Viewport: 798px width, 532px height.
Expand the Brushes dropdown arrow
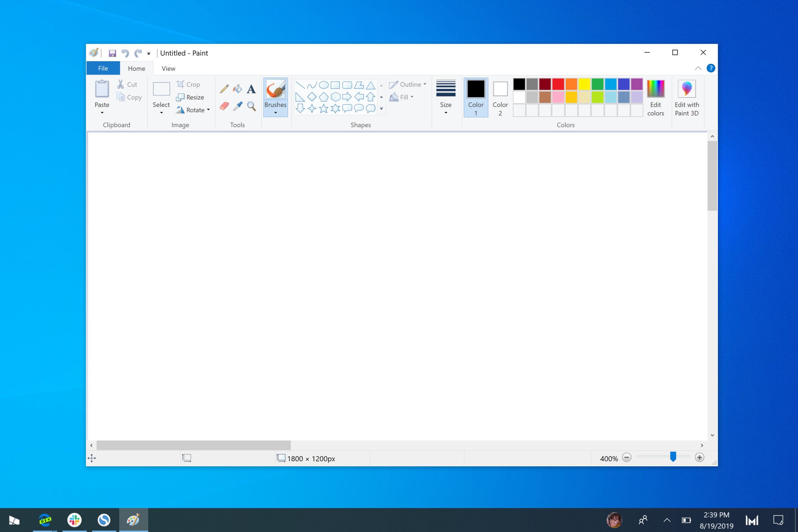tap(275, 113)
